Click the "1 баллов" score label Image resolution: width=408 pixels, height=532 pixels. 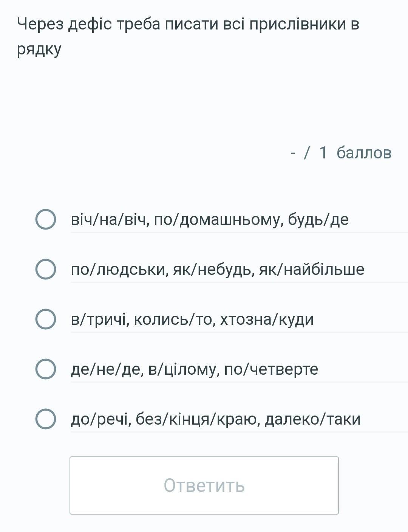click(x=355, y=153)
